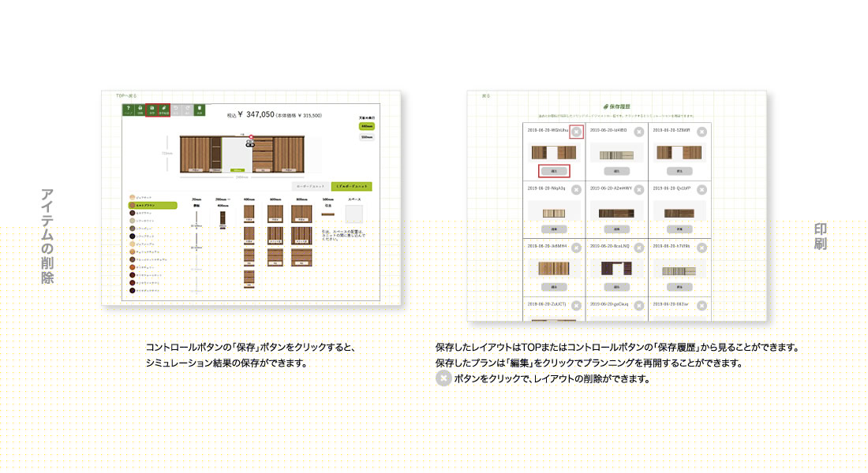Click the thumbnail of saved layout 2019-06-20-8coLNQ
868x473 pixels.
pyautogui.click(x=616, y=269)
